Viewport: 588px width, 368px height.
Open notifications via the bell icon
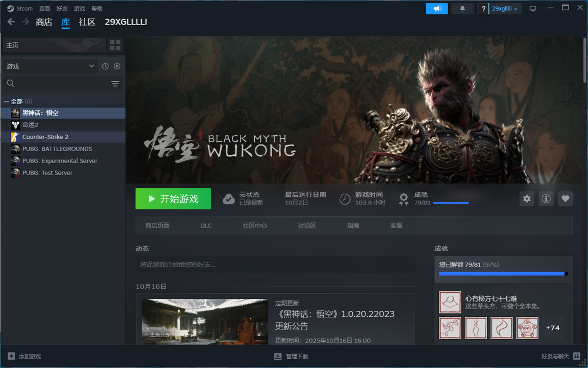coord(462,8)
